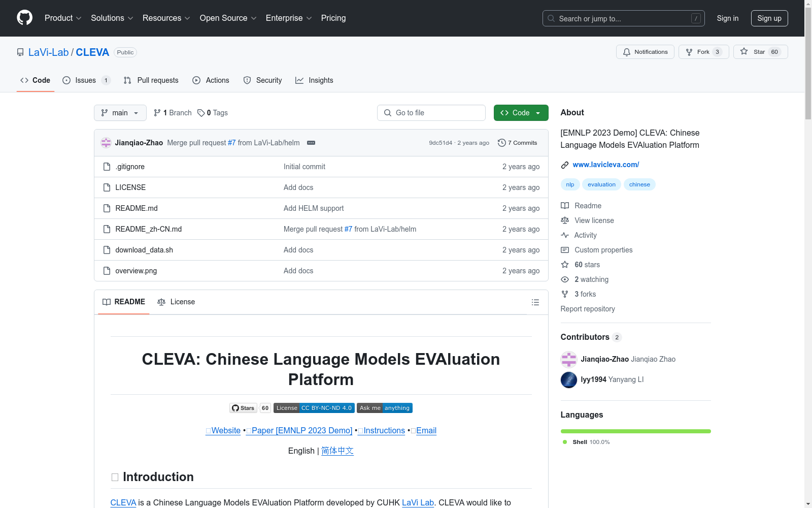Click the evaluation topic tag
This screenshot has width=812, height=508.
[x=601, y=184]
